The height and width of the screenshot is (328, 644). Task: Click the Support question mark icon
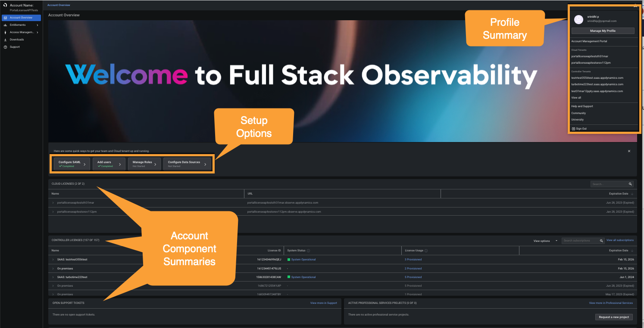point(5,47)
